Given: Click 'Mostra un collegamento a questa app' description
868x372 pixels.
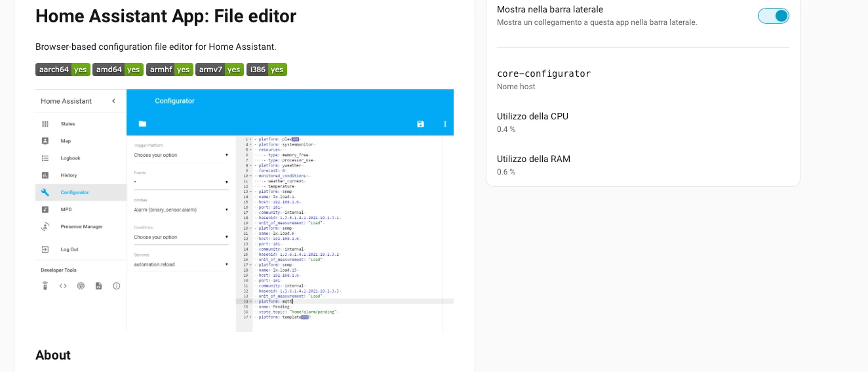Looking at the screenshot, I should point(597,22).
